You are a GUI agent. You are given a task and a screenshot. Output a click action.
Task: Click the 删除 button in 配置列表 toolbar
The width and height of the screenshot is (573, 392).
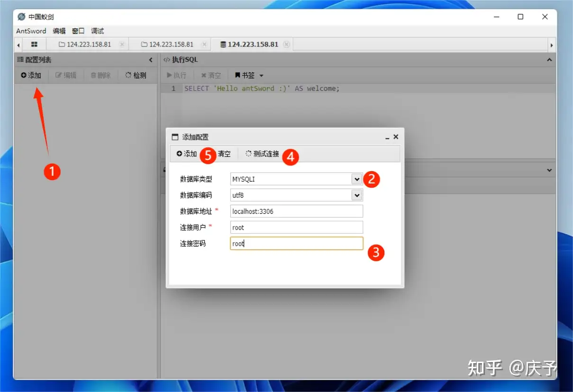[x=100, y=75]
